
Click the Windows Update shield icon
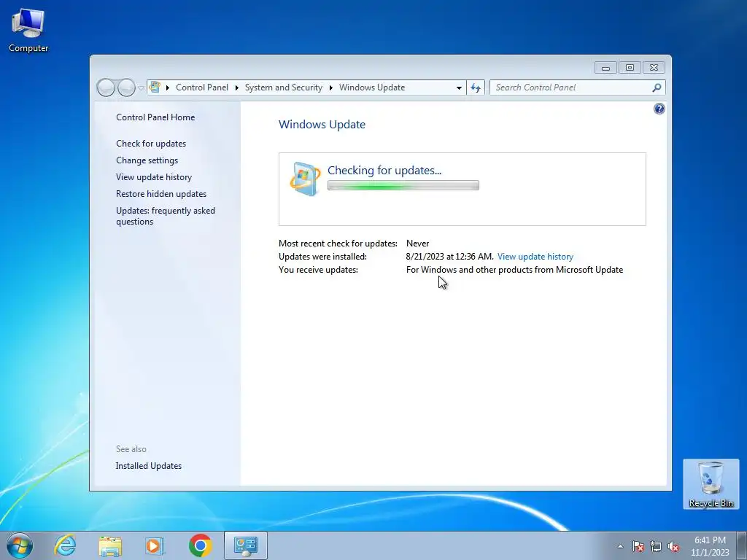pyautogui.click(x=305, y=179)
